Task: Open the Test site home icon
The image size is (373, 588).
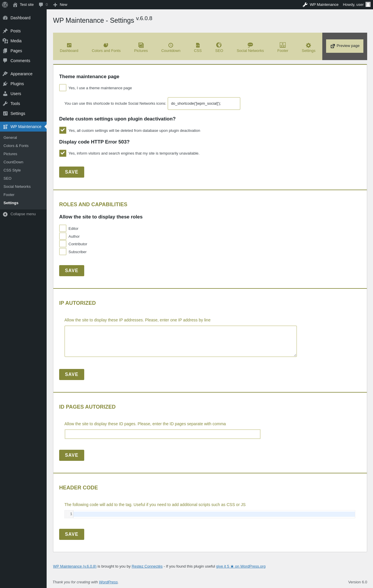Action: pos(15,5)
